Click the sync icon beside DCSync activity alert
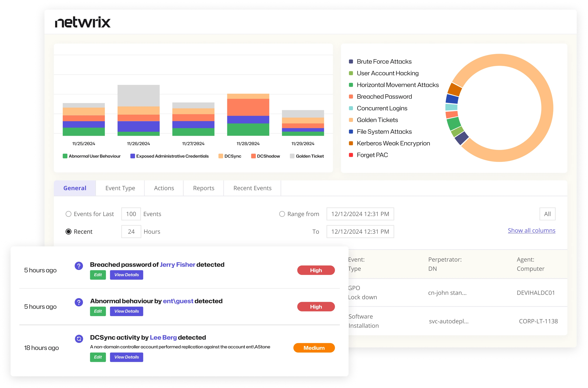Image resolution: width=588 pixels, height=388 pixels. 79,339
